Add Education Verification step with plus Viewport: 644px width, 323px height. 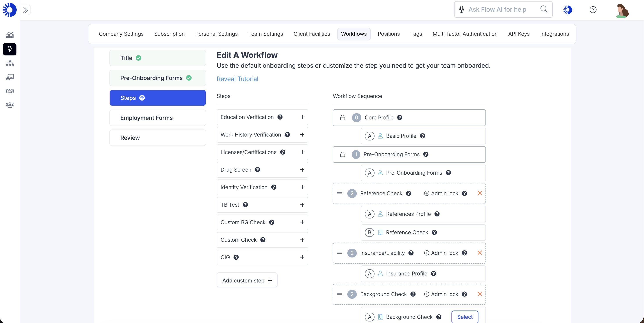[302, 117]
